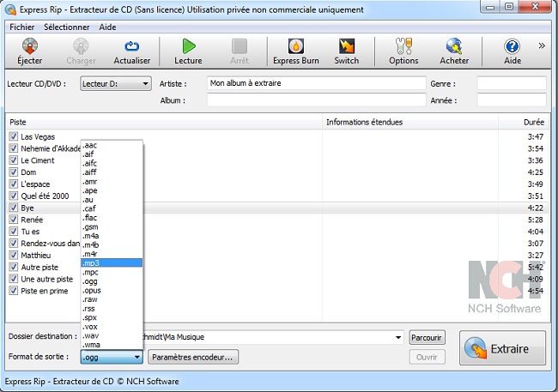The height and width of the screenshot is (392, 558).
Task: Select .aiff format option
Action: click(x=112, y=172)
